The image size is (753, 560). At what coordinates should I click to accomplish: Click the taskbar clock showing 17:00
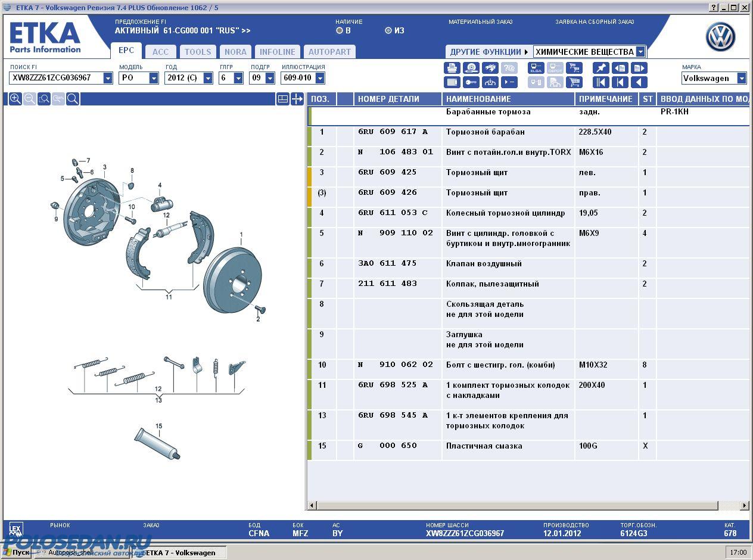[738, 552]
